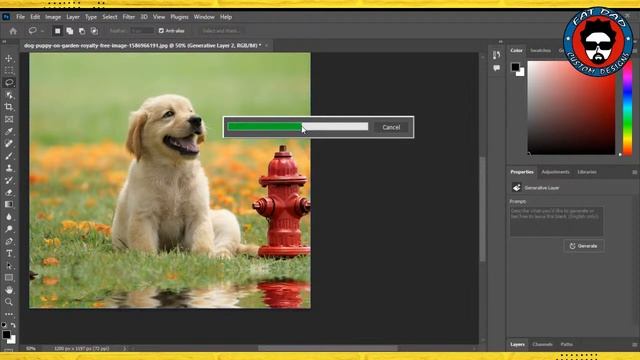Switch to the Adjustments tab
The width and height of the screenshot is (640, 360).
[x=555, y=172]
